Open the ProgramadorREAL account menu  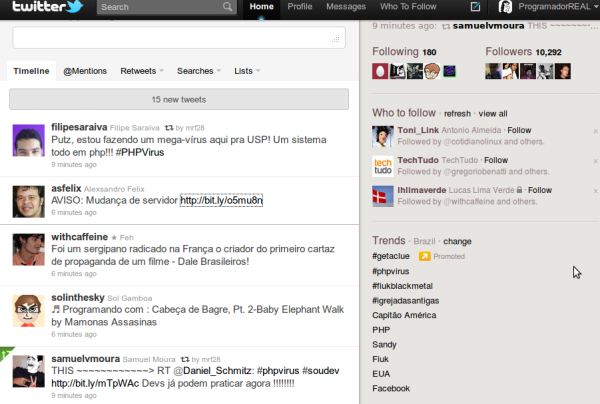558,7
